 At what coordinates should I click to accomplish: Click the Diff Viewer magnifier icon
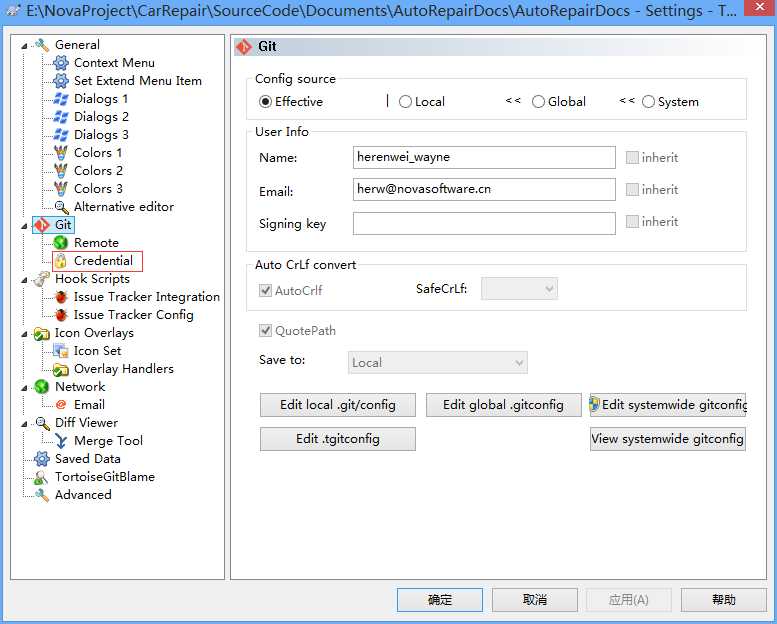click(42, 423)
